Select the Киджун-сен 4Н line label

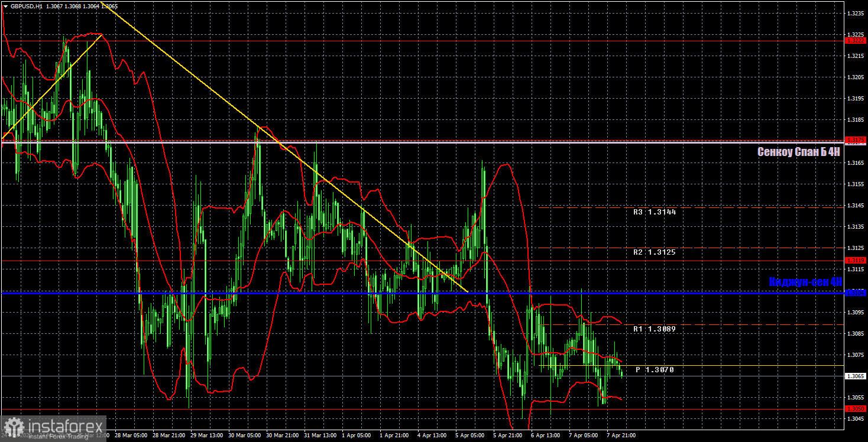[805, 282]
